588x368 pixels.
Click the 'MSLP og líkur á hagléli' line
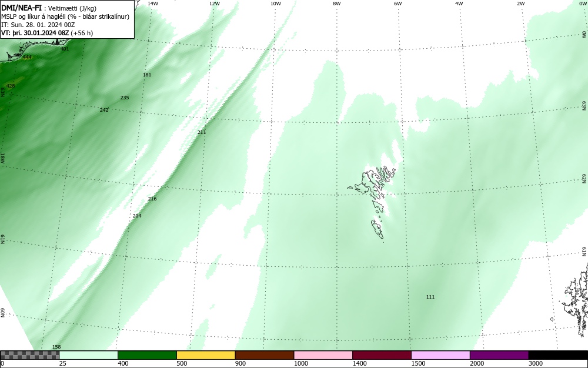pos(34,16)
